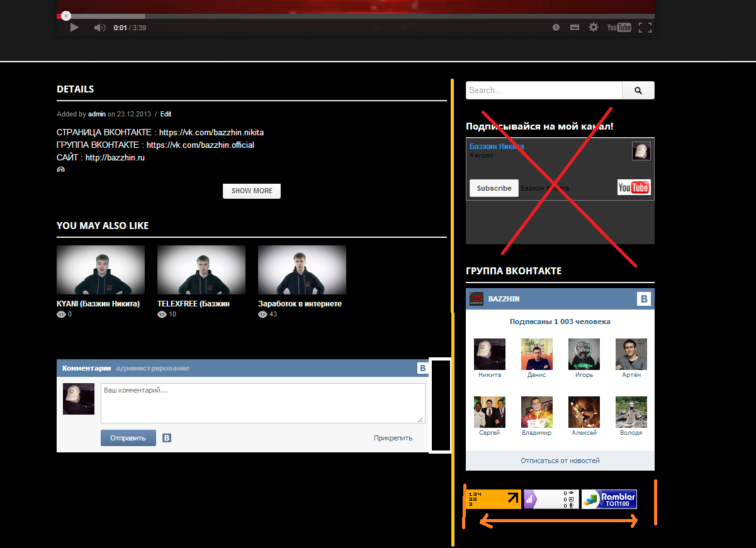Open vk.com/bazzhin.official link text

pos(200,145)
